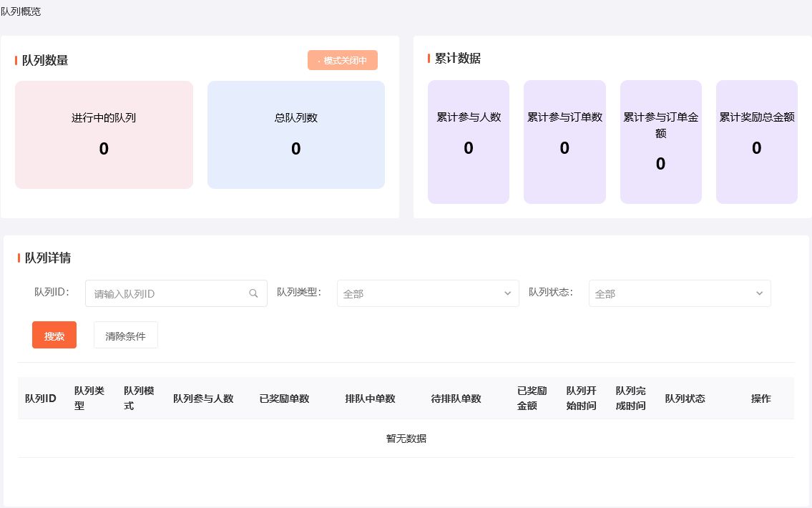The width and height of the screenshot is (812, 508).
Task: Click the 模式关闭中 status button
Action: pyautogui.click(x=342, y=60)
